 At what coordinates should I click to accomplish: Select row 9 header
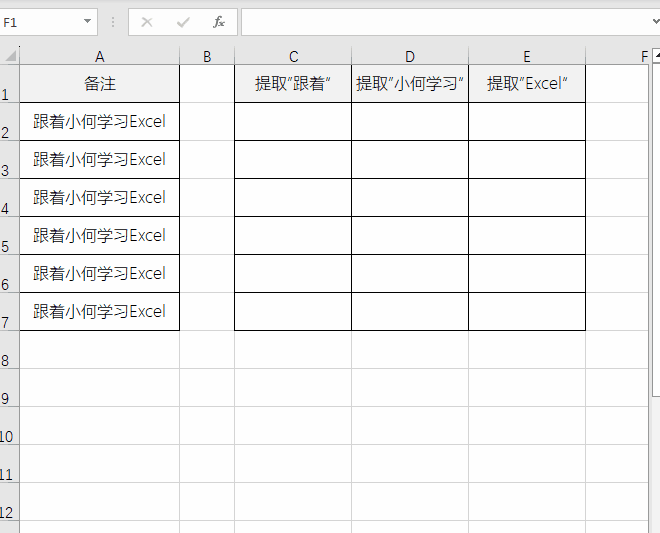click(x=9, y=388)
